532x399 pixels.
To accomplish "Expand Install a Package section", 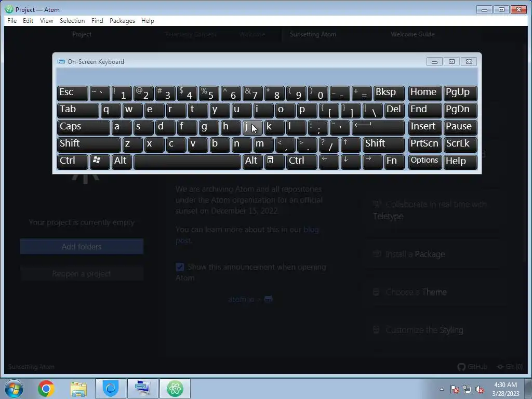I will click(433, 254).
